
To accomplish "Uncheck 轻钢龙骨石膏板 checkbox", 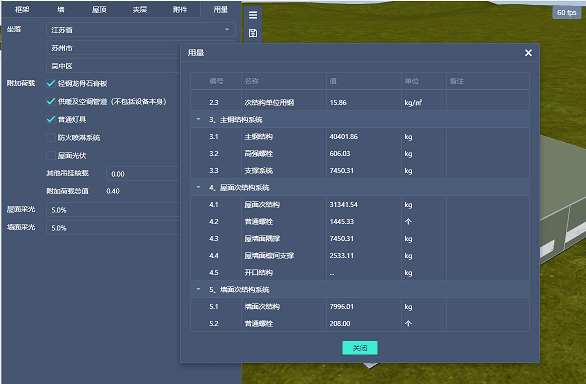I will 51,83.
